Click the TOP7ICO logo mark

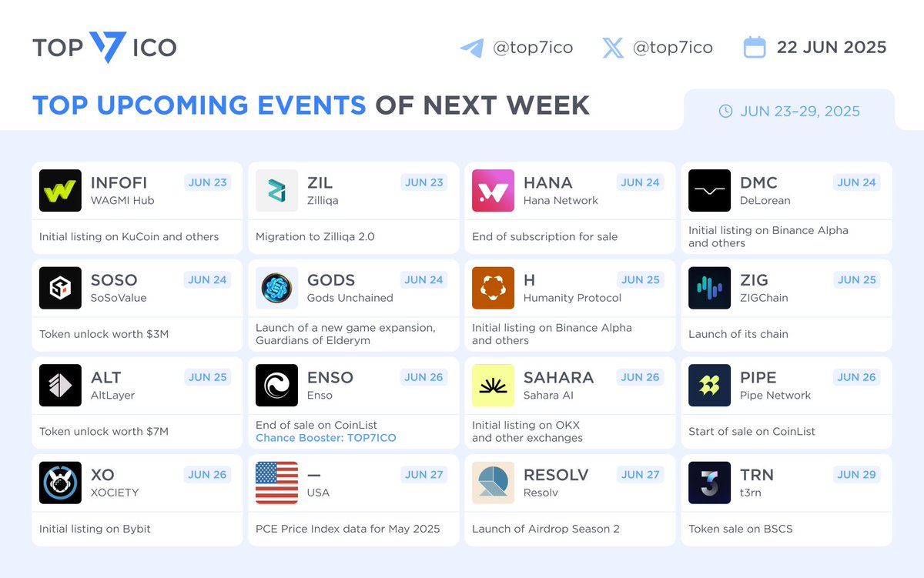106,48
